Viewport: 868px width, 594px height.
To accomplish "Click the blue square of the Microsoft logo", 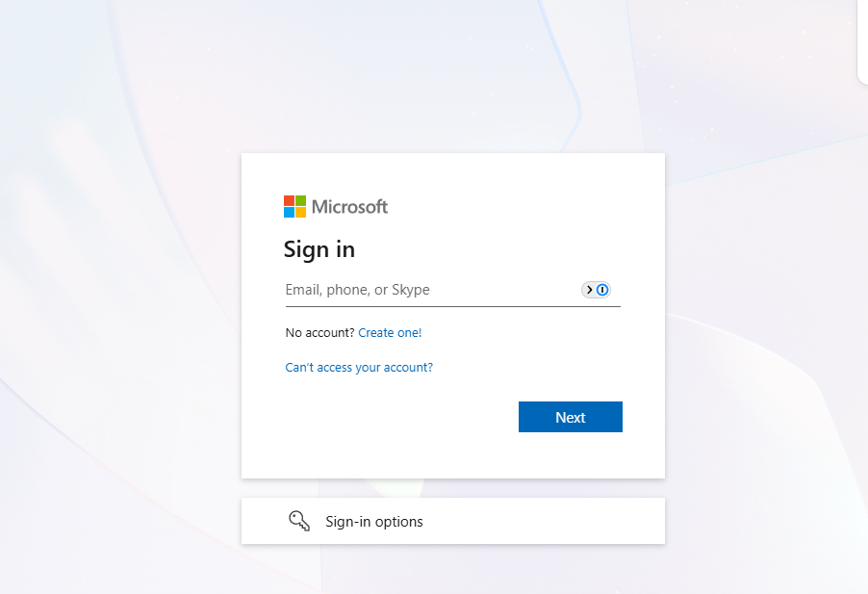I will tap(289, 212).
